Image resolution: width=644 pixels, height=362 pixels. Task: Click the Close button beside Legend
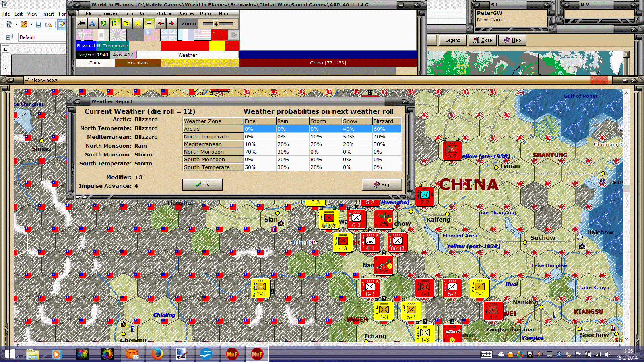483,40
